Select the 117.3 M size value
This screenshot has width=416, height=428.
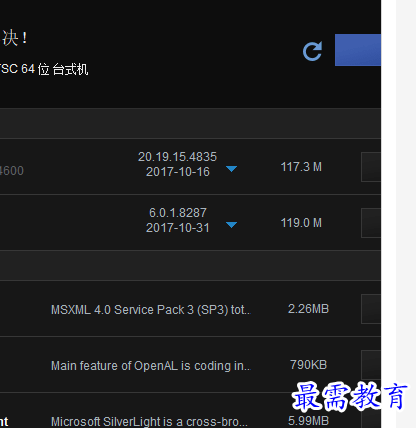tap(301, 167)
